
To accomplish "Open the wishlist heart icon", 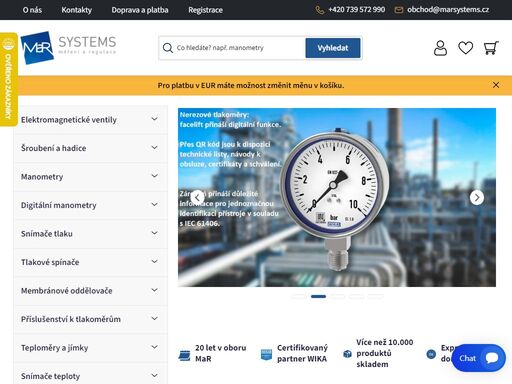I will coord(465,48).
